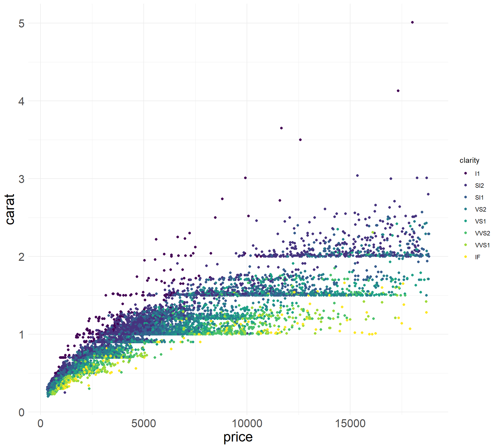Click the 5000 x-axis tick label

[143, 424]
